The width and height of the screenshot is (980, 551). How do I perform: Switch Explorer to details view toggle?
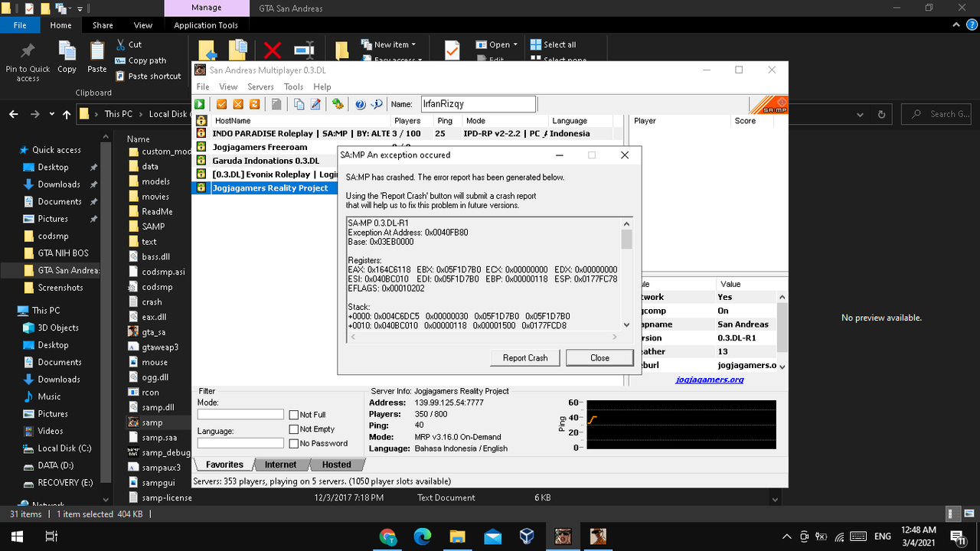(x=952, y=514)
